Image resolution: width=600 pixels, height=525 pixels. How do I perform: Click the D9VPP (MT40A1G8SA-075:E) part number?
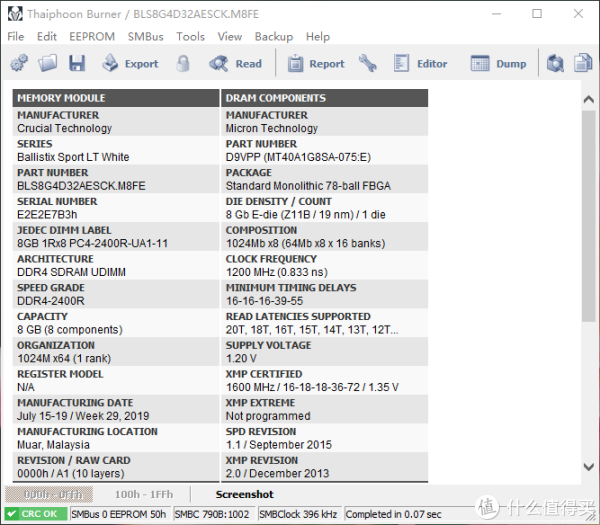pos(298,157)
